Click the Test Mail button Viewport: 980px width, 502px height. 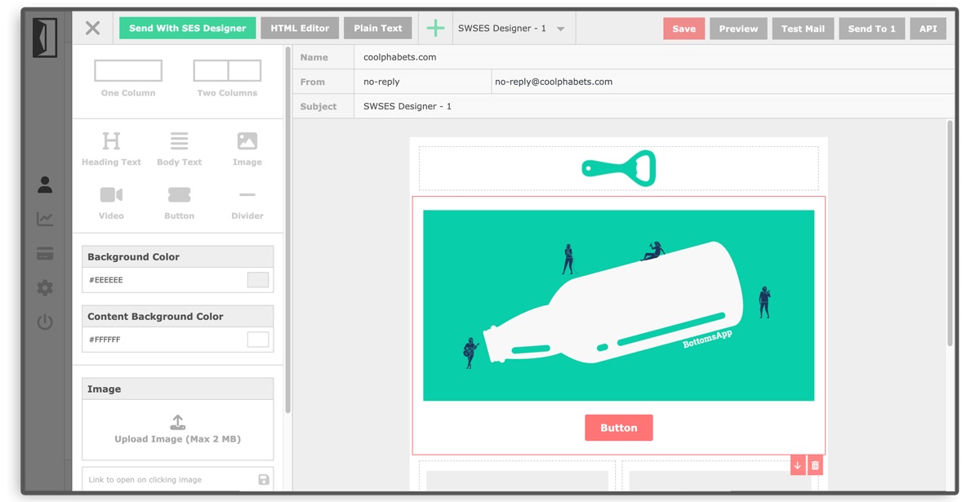pos(803,29)
